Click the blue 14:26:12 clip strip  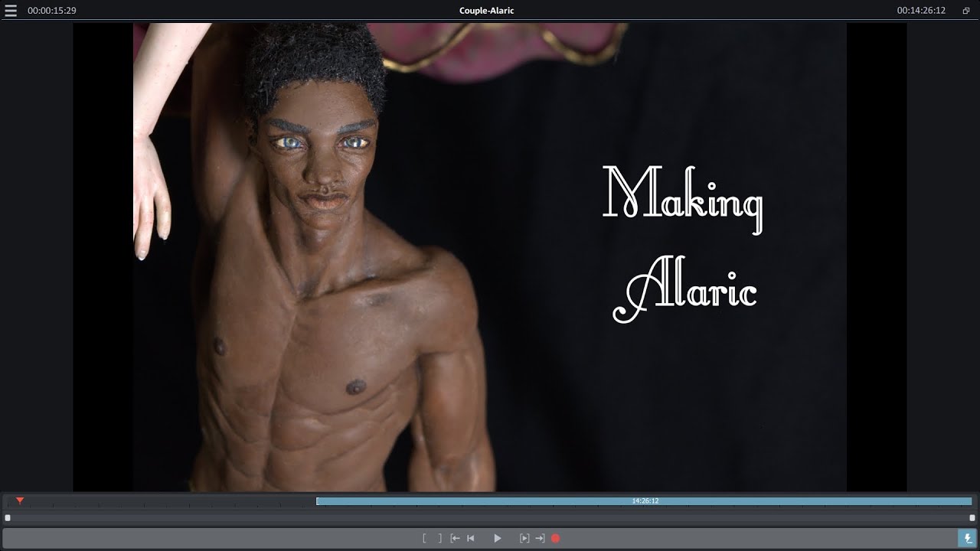(644, 501)
